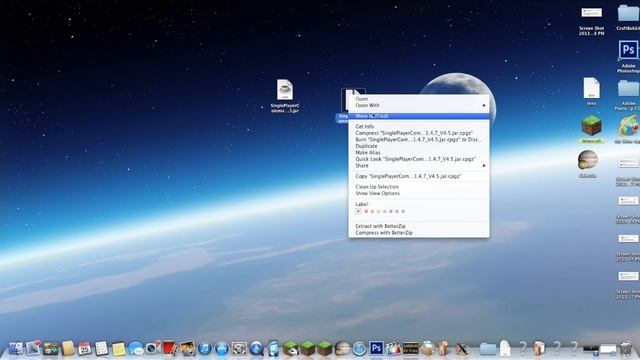
Task: Open the Mail app in Dock
Action: (x=33, y=348)
